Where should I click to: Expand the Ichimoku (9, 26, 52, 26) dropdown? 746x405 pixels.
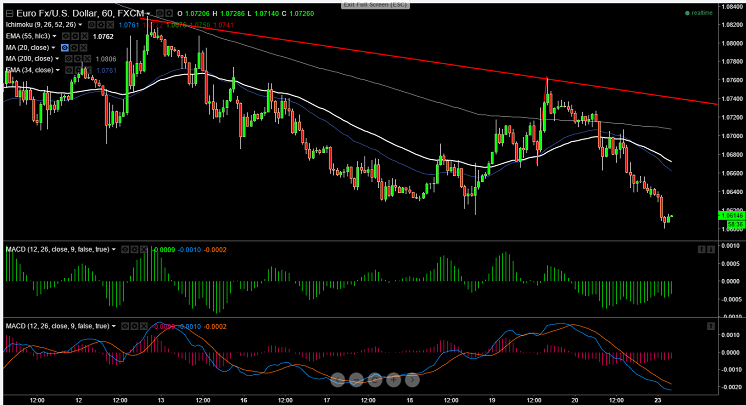pyautogui.click(x=80, y=25)
